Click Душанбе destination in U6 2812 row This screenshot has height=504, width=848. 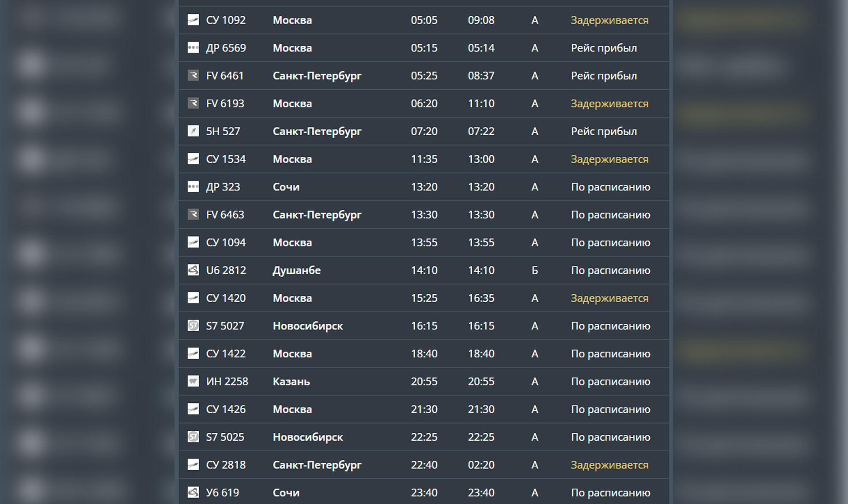(296, 270)
